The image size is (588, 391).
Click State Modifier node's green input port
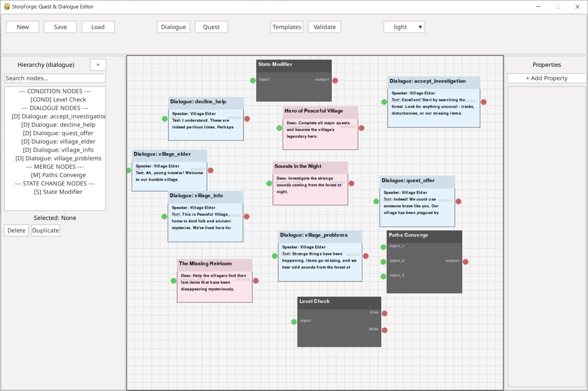point(253,81)
